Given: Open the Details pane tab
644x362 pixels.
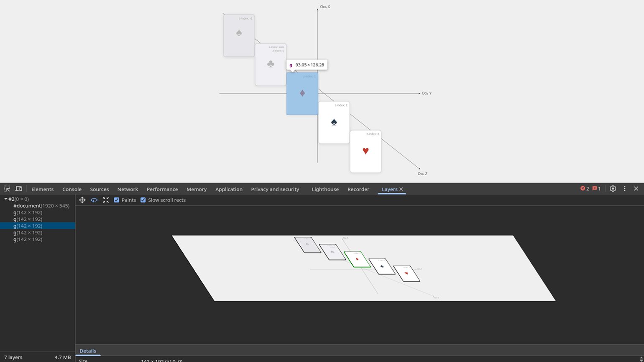Looking at the screenshot, I should (88, 351).
